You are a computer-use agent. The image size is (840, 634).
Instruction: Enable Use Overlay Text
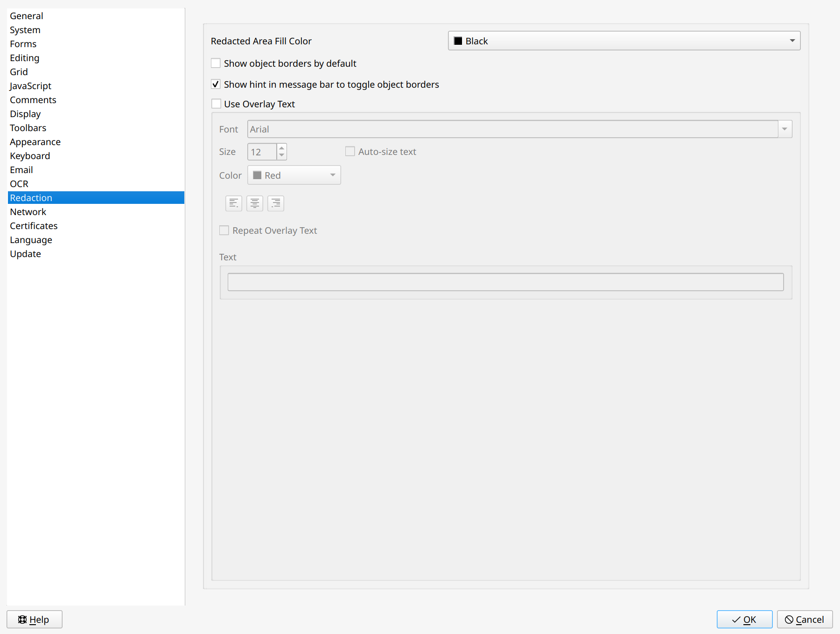tap(216, 104)
